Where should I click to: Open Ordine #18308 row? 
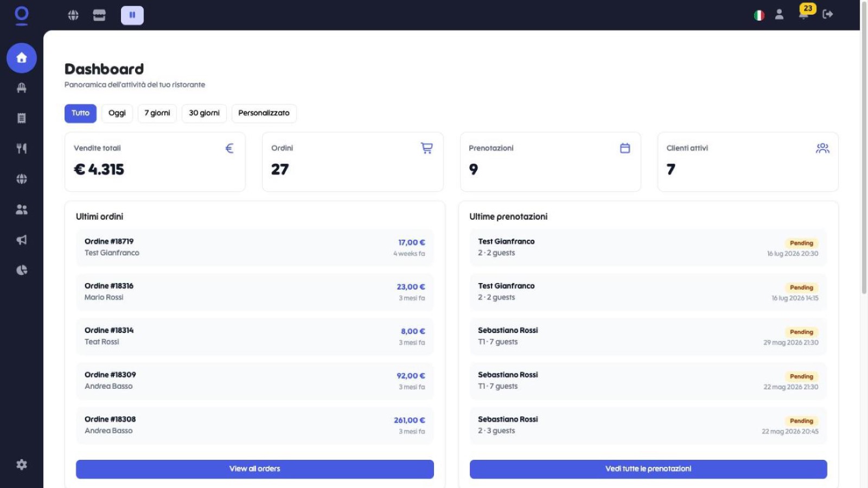click(x=255, y=425)
